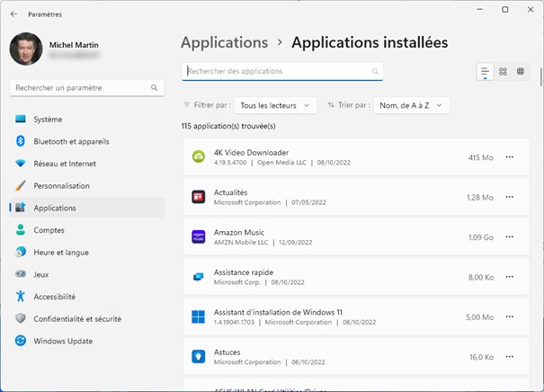The image size is (544, 392).
Task: Open the Michel Martin profile picture
Action: point(26,49)
